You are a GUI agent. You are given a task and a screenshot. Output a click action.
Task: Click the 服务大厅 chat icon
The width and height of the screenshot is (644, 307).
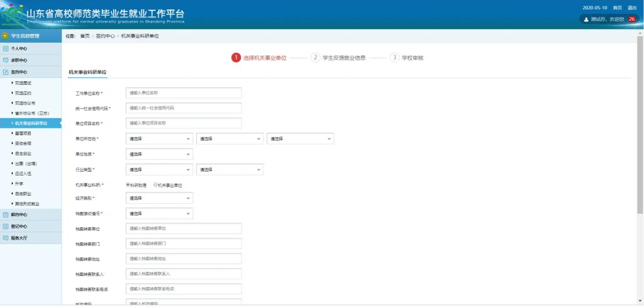click(x=5, y=238)
